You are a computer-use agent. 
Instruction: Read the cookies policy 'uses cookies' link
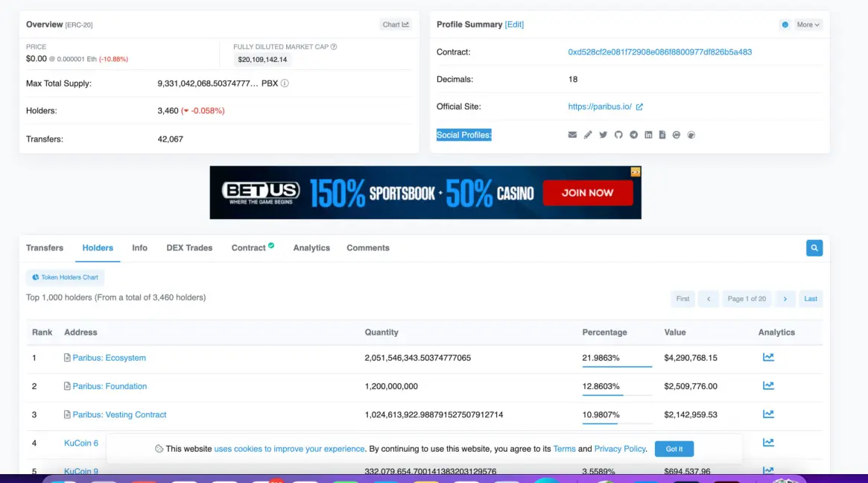click(x=290, y=449)
